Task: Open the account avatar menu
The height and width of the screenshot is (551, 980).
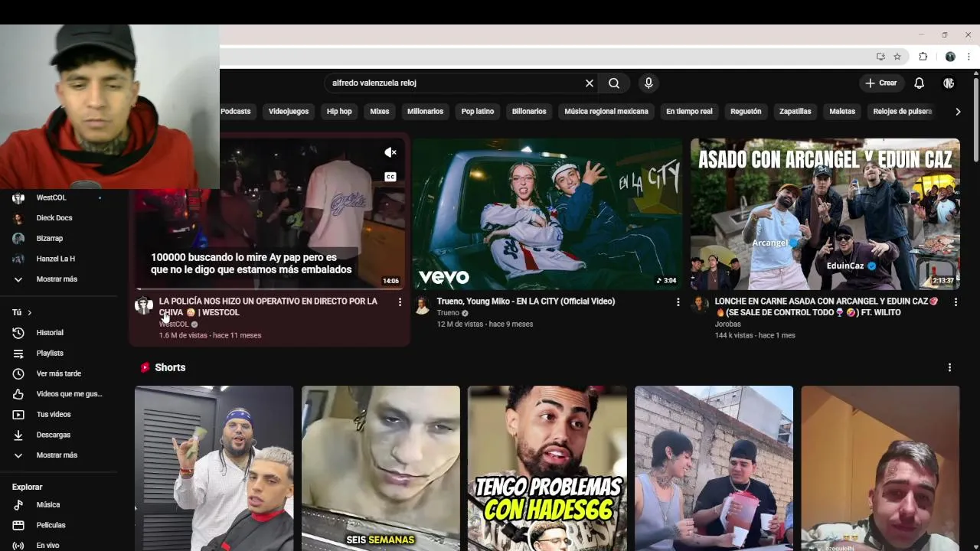Action: (949, 83)
